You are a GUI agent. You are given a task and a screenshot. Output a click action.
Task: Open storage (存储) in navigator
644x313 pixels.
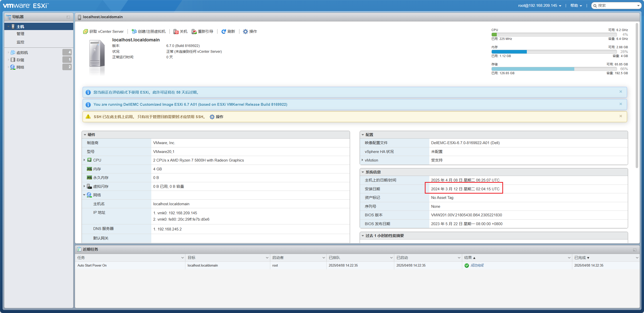tap(20, 60)
